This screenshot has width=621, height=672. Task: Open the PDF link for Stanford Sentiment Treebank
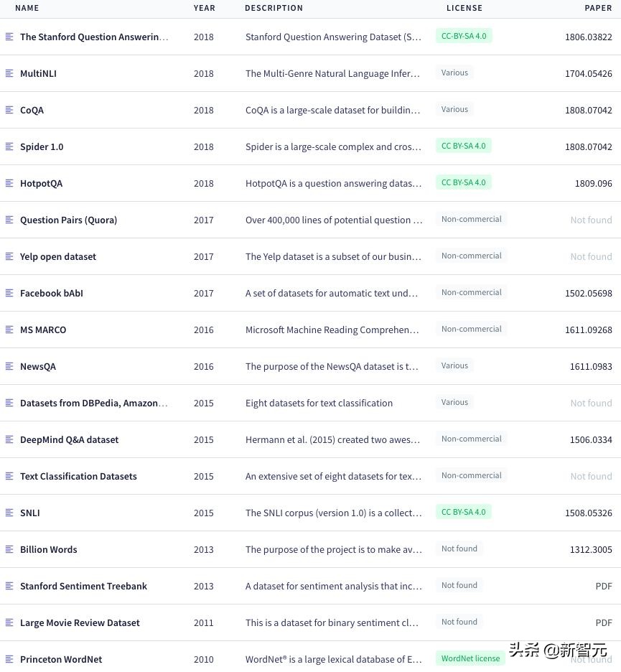point(604,586)
